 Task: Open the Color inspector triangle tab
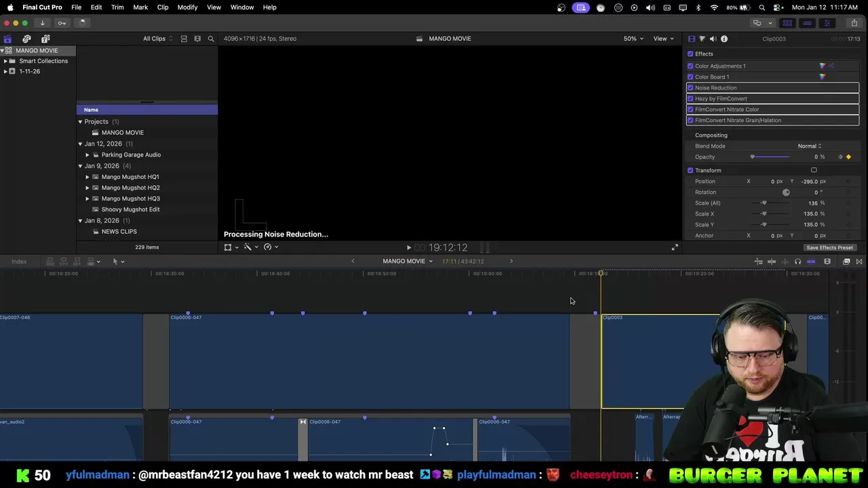click(702, 39)
